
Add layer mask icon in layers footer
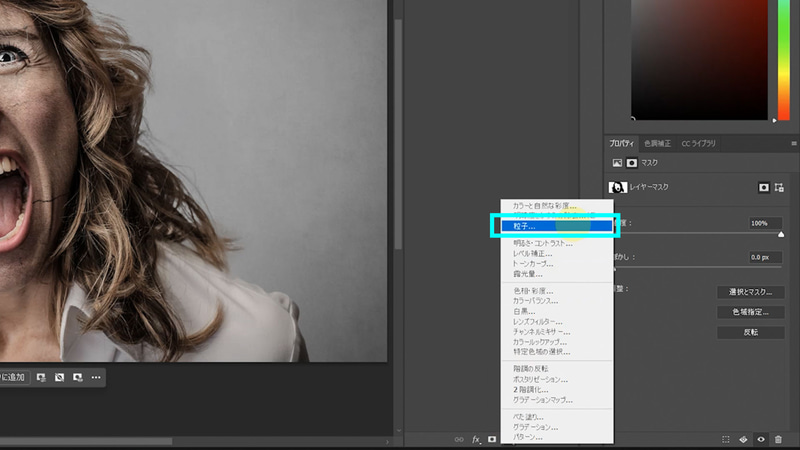tap(492, 439)
